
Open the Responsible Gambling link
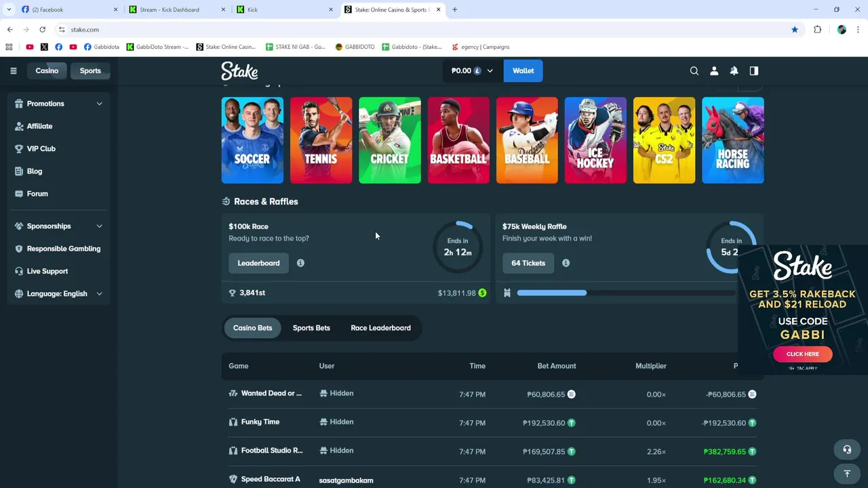63,249
